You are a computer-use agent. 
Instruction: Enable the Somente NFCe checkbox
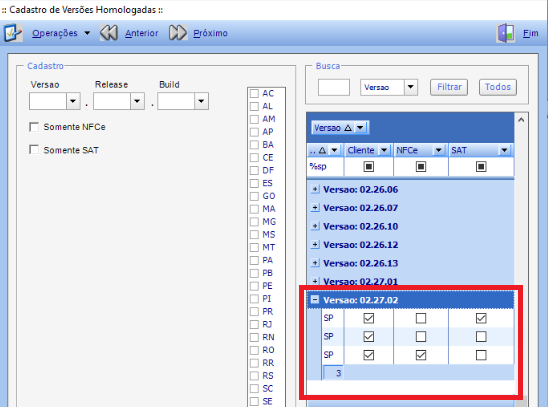34,127
